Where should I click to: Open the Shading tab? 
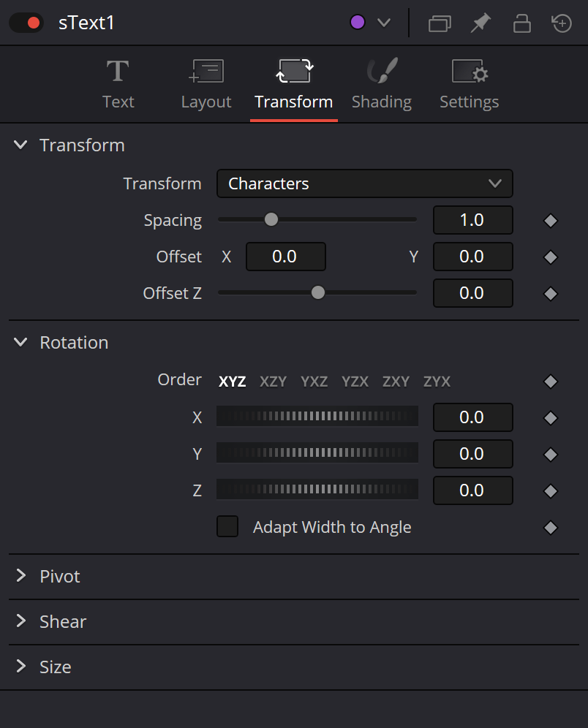(x=382, y=85)
